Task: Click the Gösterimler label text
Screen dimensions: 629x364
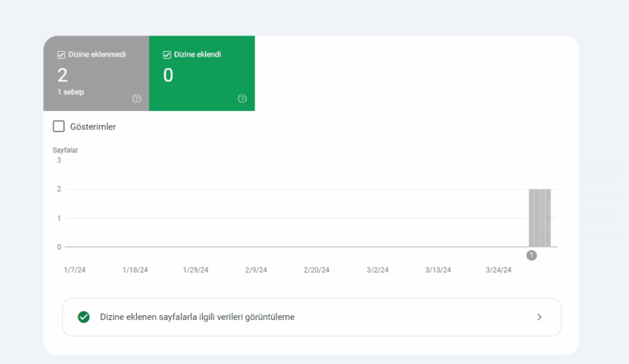Action: pyautogui.click(x=93, y=127)
